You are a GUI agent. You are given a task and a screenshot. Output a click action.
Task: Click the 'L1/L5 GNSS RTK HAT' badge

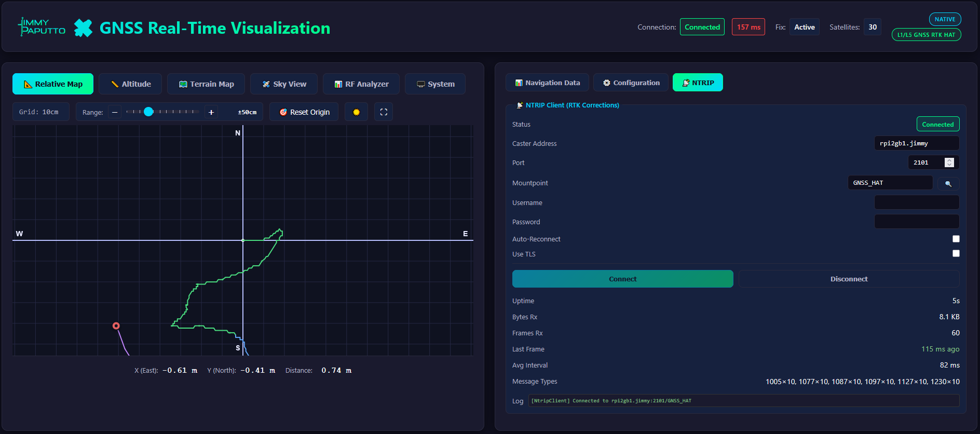click(x=927, y=35)
